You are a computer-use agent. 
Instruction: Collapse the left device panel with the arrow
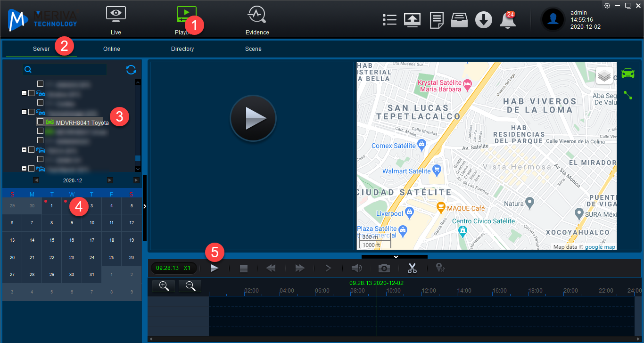coord(145,206)
